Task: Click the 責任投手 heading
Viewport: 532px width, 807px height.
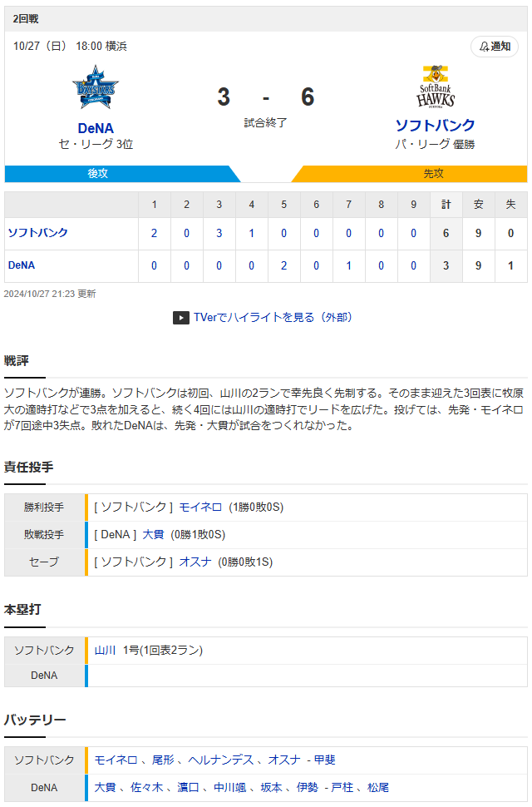Action: click(x=29, y=467)
